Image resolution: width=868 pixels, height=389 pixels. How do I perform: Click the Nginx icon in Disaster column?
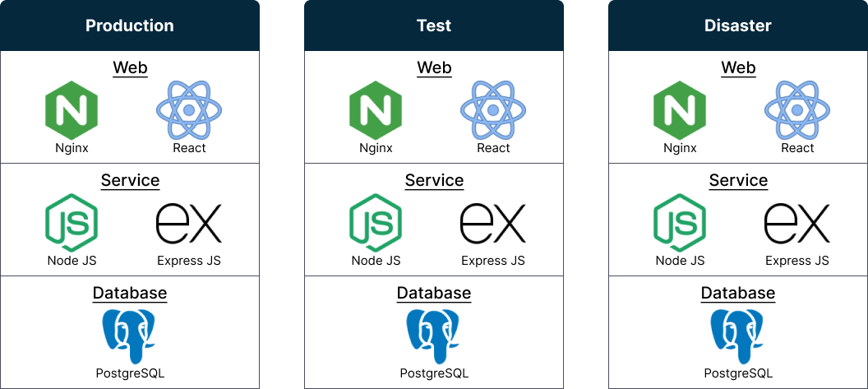680,110
